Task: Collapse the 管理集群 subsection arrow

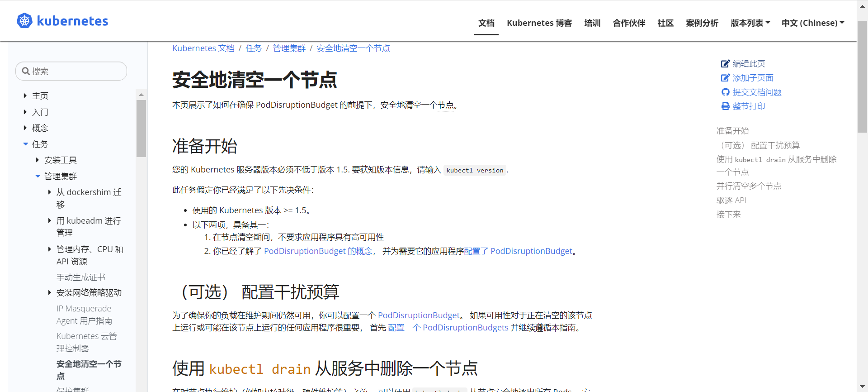Action: (x=38, y=176)
